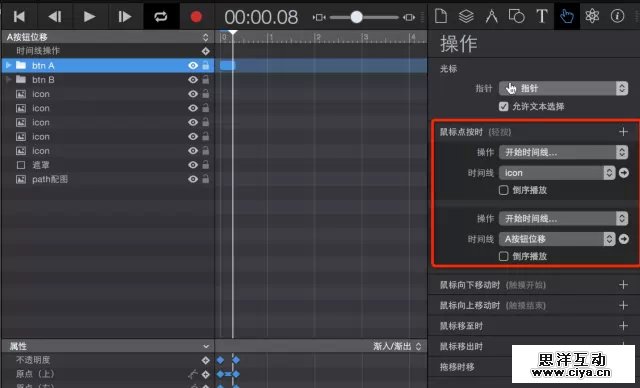
Task: Click the 00:00.08 time display
Action: (261, 17)
